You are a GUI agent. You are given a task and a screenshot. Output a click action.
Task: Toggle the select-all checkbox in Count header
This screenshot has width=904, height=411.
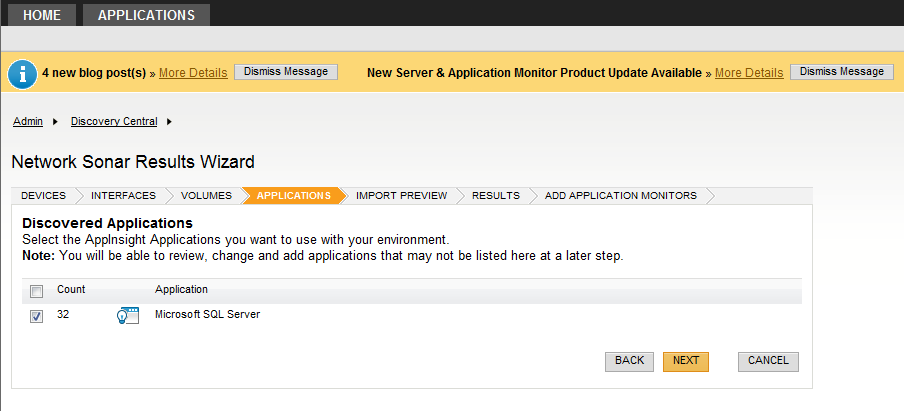(x=36, y=292)
